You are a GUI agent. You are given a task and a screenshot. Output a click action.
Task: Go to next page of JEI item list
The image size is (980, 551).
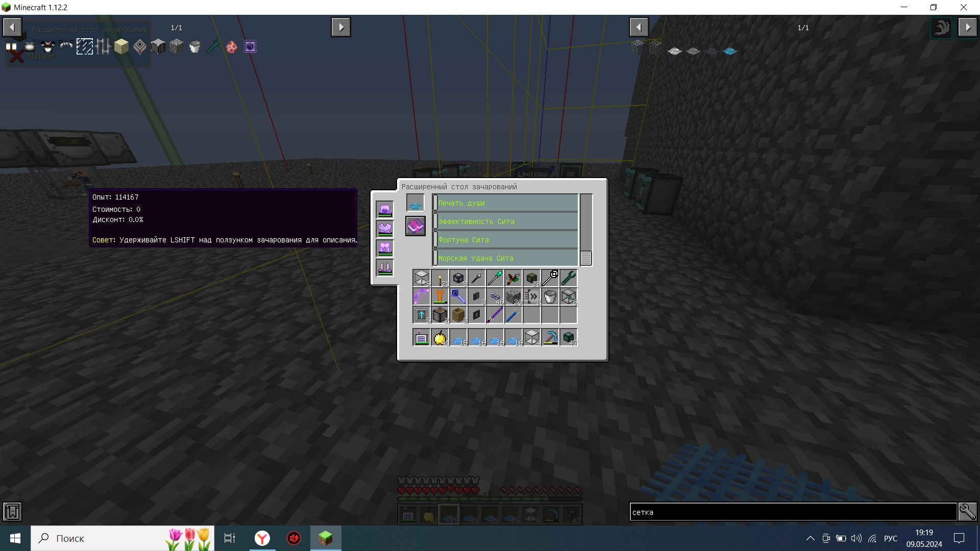[x=968, y=27]
